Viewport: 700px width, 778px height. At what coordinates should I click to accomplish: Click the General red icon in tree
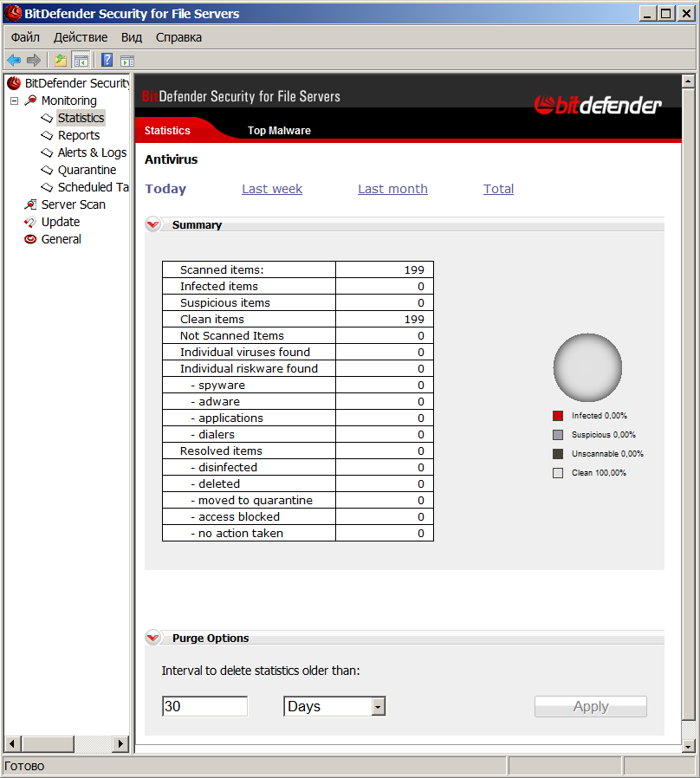(31, 239)
